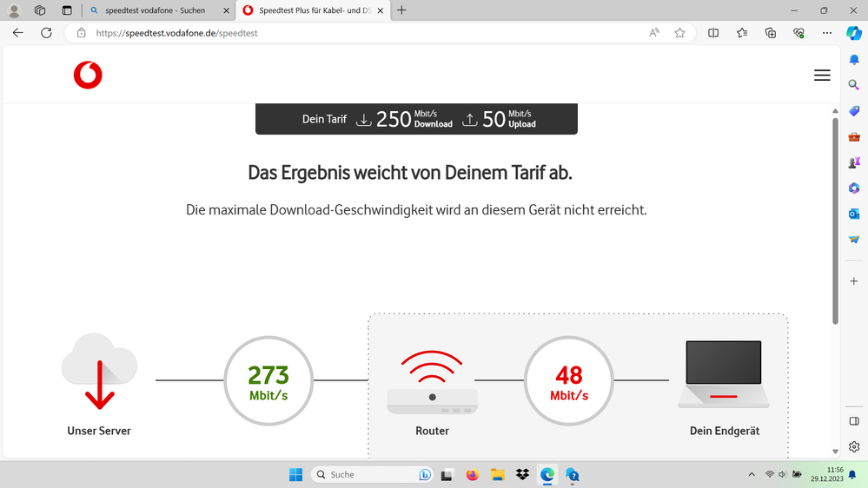Open Edge Settings and more menu
The image size is (868, 488).
pos(827,33)
